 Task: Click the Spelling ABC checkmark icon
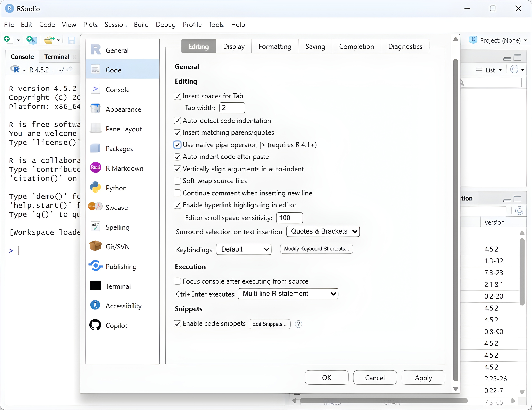95,226
